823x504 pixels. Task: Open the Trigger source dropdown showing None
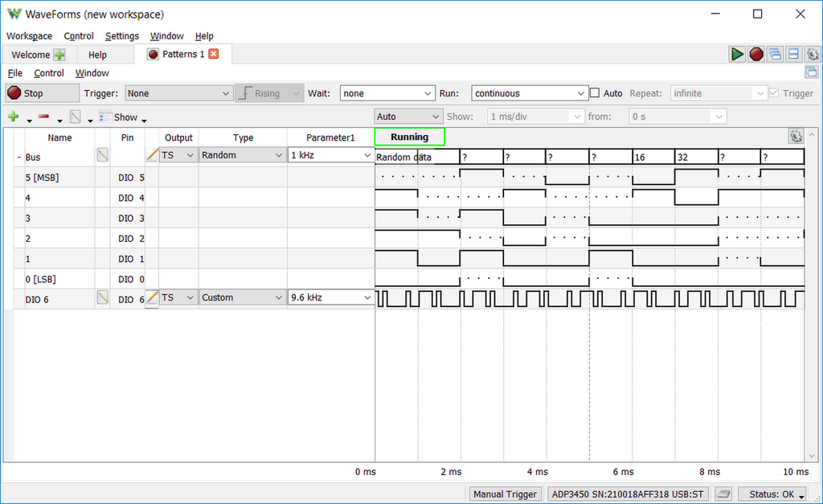coord(178,93)
